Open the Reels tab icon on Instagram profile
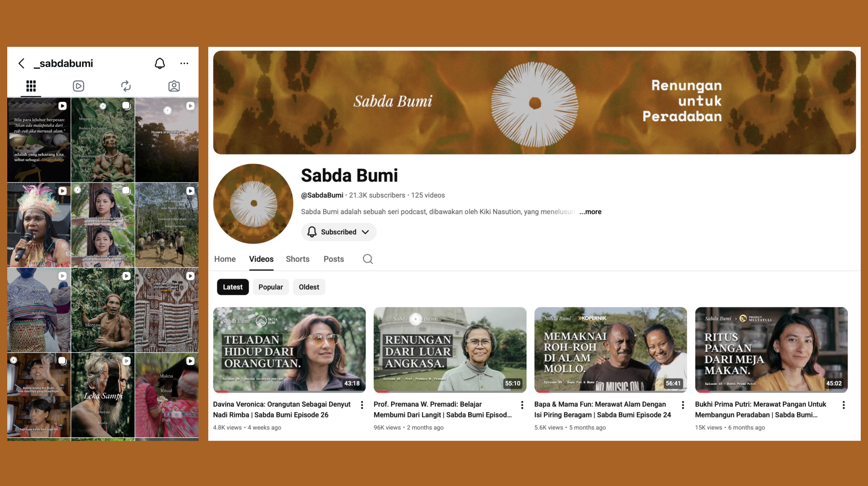This screenshot has height=486, width=868. pyautogui.click(x=78, y=86)
